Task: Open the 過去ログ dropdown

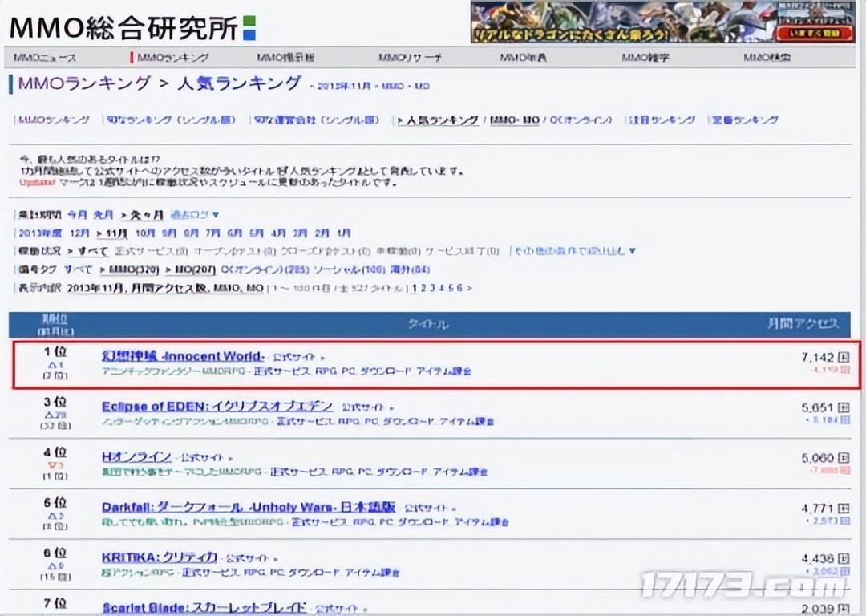Action: pyautogui.click(x=195, y=215)
